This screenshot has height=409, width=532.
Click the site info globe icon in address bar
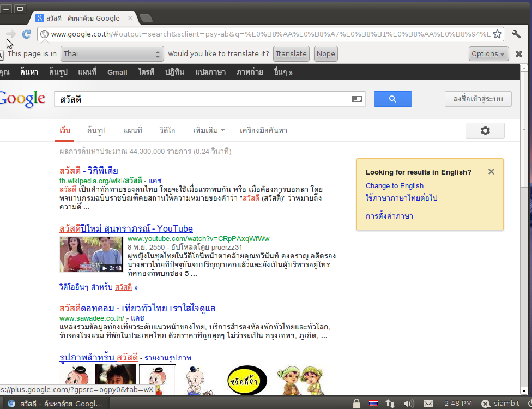click(x=45, y=34)
